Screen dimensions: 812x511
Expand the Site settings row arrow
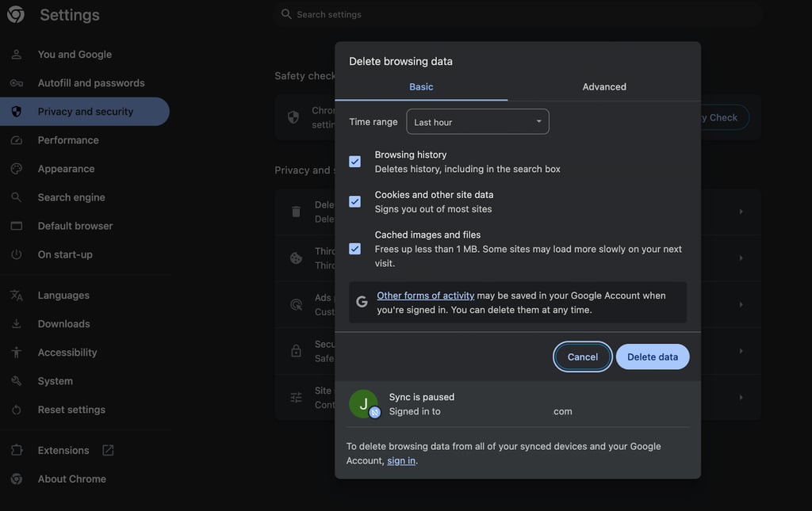pyautogui.click(x=741, y=397)
